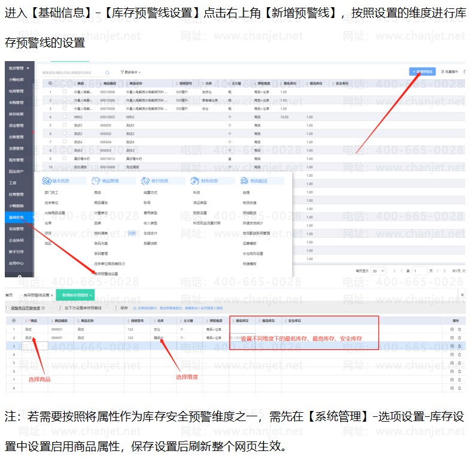
Task: Open the 库存预警线设置 menu entry
Action: [106, 274]
